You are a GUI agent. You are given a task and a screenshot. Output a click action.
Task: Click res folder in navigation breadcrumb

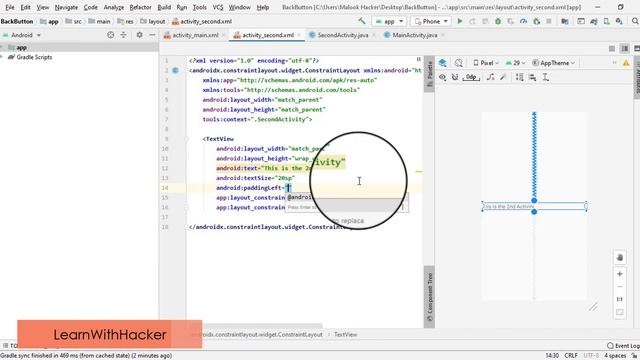coord(125,21)
